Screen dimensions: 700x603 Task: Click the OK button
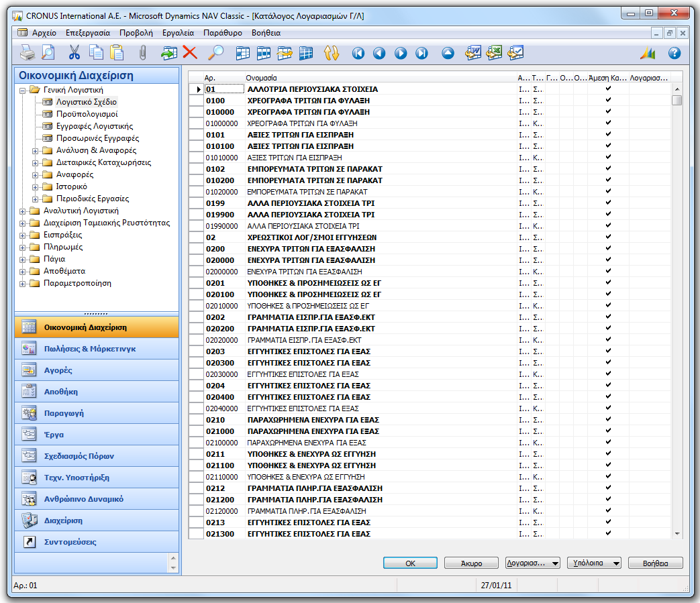(x=410, y=563)
